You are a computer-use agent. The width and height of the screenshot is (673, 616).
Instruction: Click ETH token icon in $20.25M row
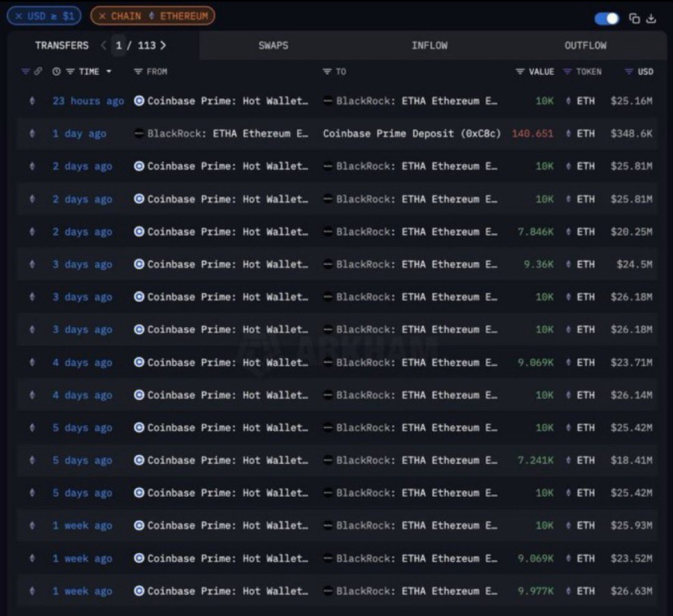569,232
